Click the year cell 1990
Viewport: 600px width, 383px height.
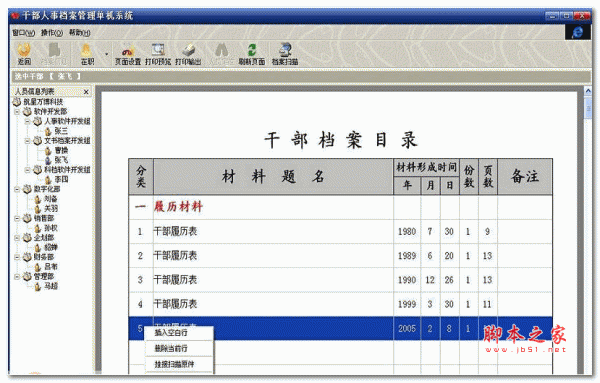[407, 280]
